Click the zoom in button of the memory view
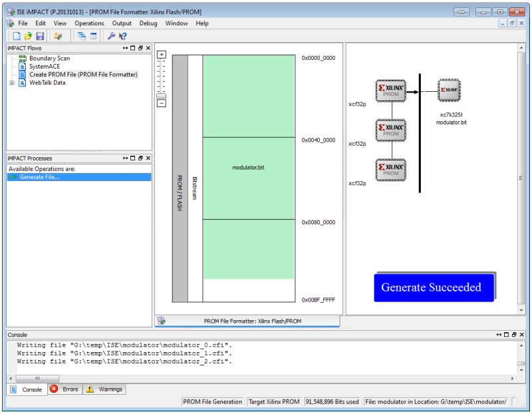 coord(162,55)
